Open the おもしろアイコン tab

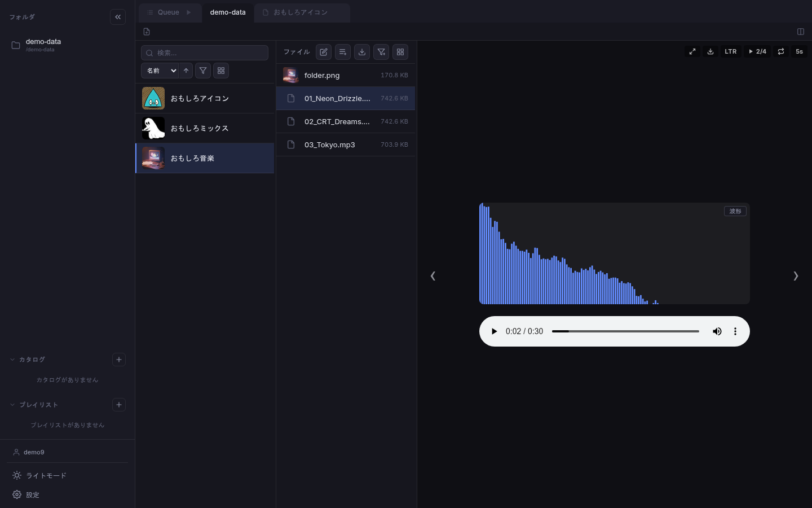[x=301, y=12]
